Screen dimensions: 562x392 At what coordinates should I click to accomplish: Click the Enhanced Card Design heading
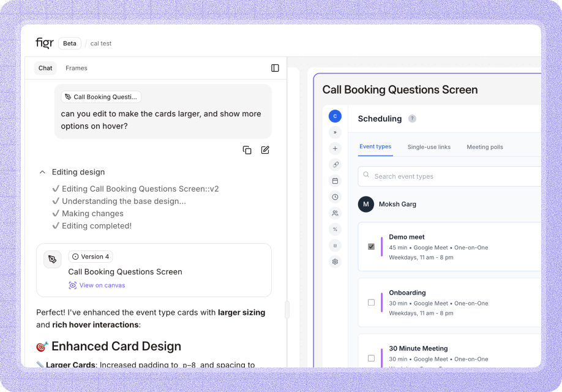pos(116,347)
